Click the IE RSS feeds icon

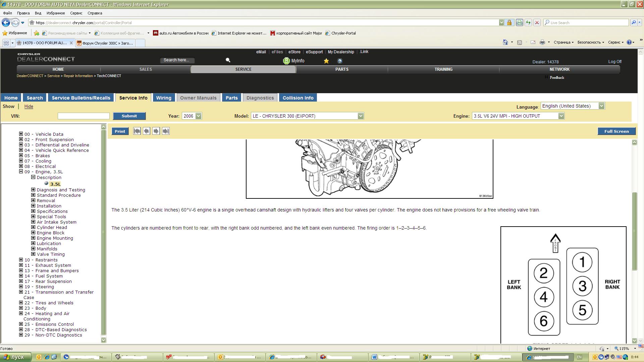tap(520, 42)
